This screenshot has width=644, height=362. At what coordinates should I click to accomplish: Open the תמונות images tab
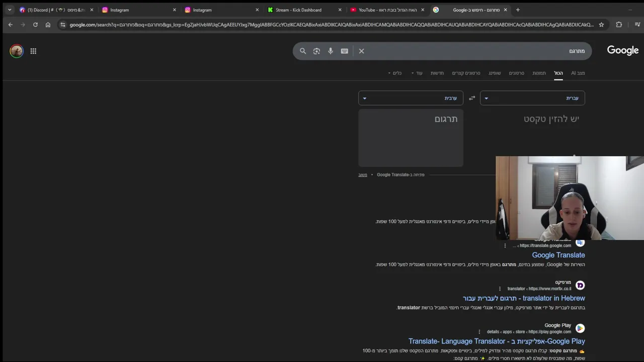539,73
